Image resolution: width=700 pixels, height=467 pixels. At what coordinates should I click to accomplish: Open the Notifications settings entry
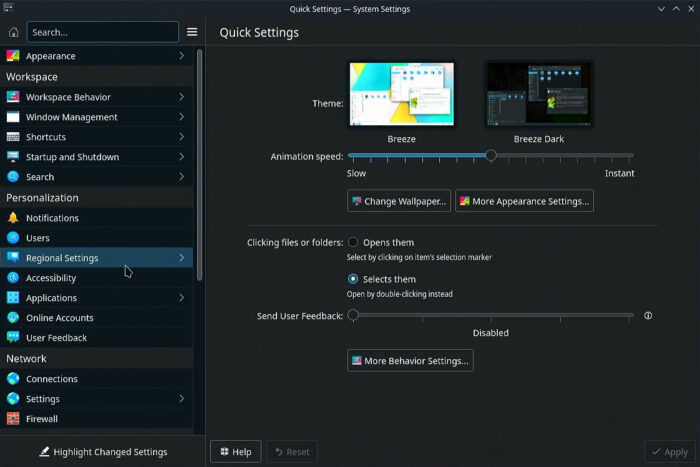pyautogui.click(x=96, y=218)
